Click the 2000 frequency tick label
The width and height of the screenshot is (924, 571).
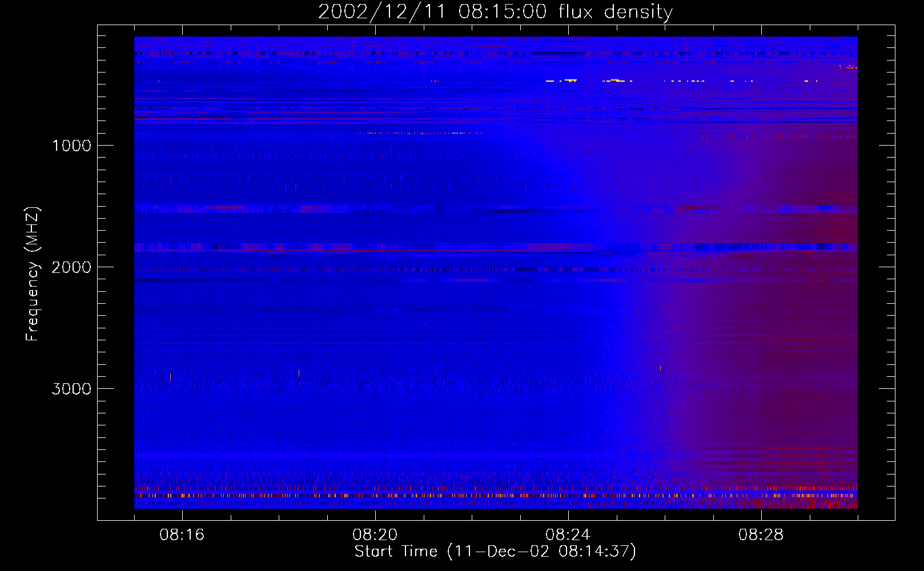click(71, 267)
